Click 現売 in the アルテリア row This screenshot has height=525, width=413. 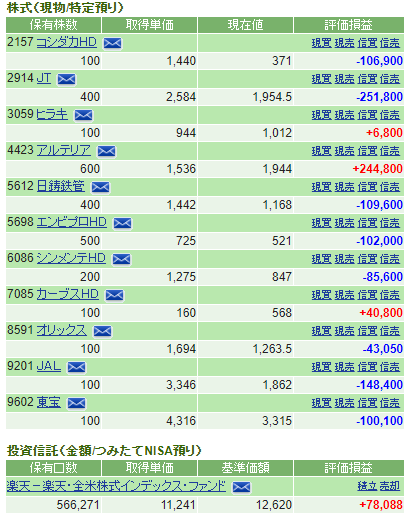pos(344,151)
